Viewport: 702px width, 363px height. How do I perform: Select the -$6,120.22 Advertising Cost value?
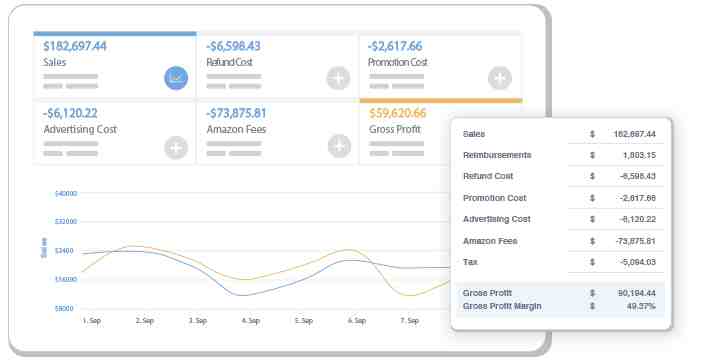coord(70,113)
